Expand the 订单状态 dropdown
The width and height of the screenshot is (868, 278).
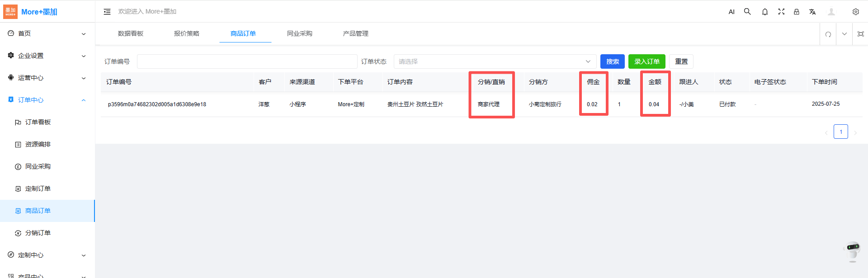click(495, 61)
